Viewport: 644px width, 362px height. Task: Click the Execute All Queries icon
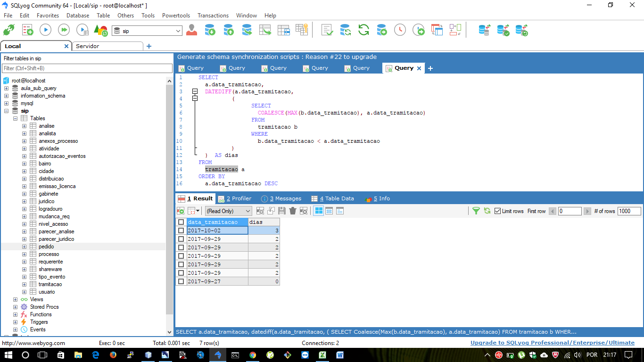pos(64,30)
